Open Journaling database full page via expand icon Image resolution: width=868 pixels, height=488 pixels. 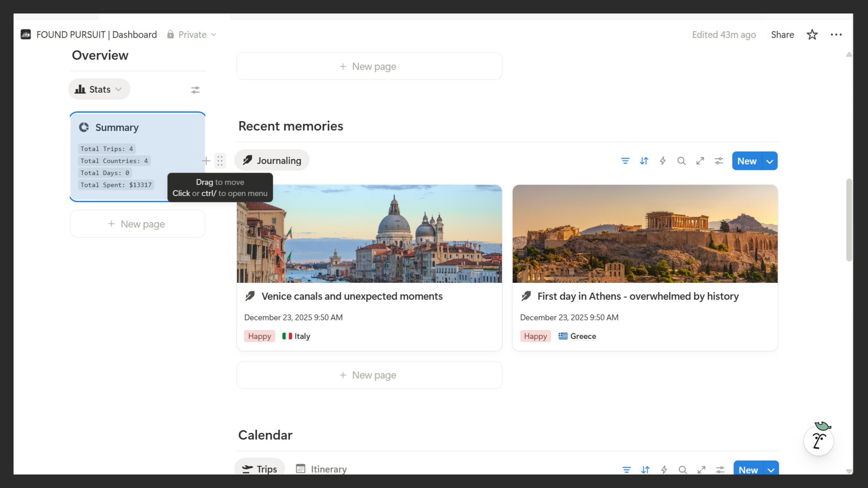700,161
